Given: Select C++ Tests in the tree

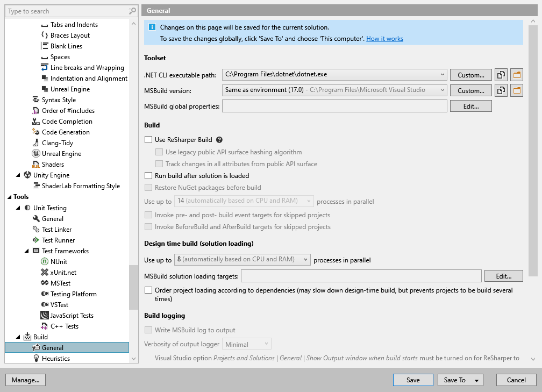Looking at the screenshot, I should tap(63, 326).
